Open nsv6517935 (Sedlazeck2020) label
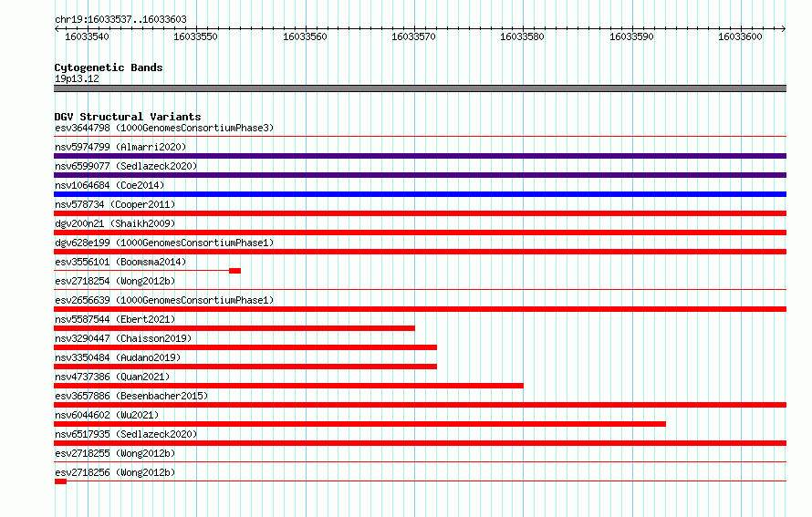 tap(126, 434)
